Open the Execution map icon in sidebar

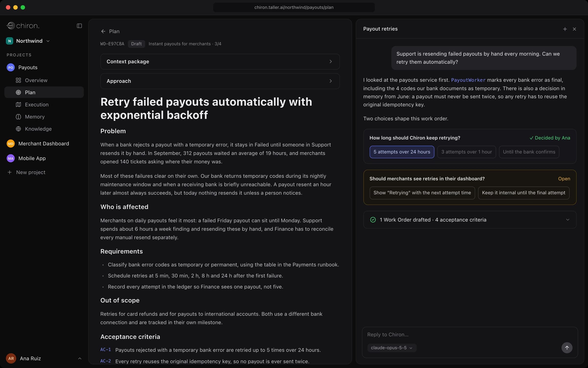point(18,105)
